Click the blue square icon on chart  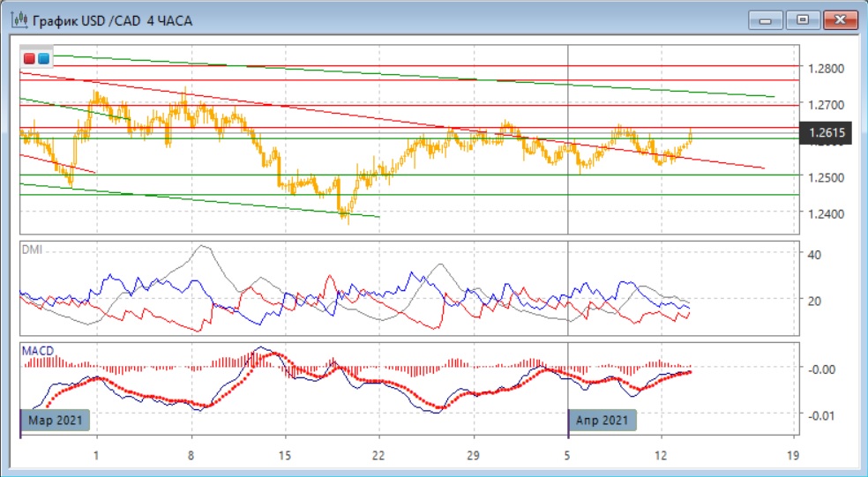coord(43,59)
